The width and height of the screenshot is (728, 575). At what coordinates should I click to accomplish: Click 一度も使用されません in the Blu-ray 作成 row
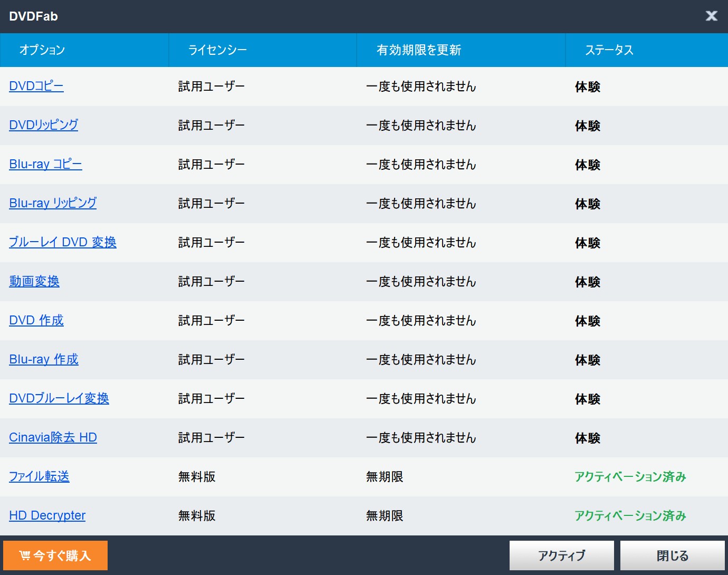pos(421,359)
